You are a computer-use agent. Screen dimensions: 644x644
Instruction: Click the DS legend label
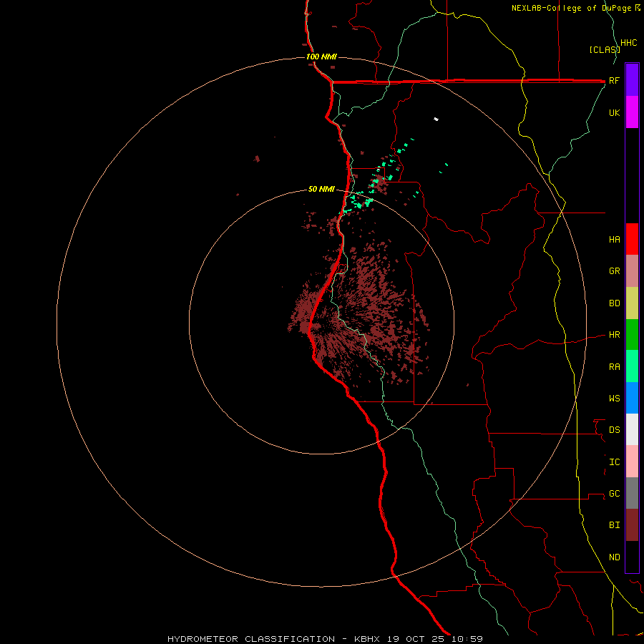click(x=615, y=430)
